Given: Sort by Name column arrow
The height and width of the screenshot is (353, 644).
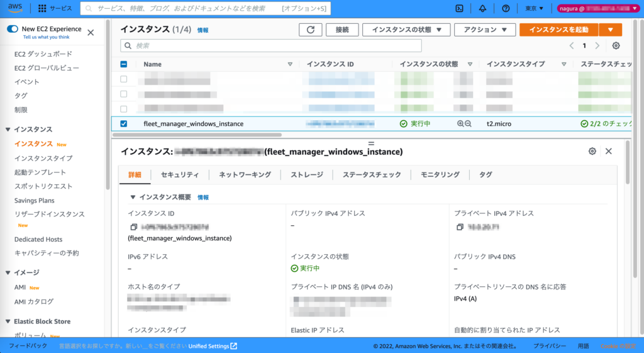Looking at the screenshot, I should [x=290, y=64].
